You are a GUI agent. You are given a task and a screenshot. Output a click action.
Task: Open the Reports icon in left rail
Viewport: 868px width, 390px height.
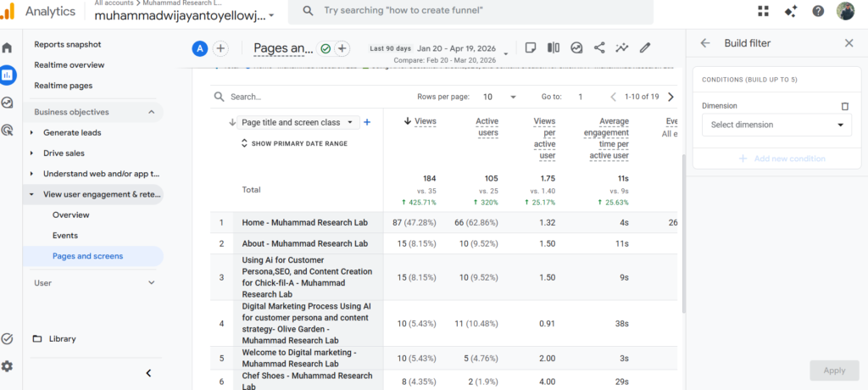(8, 75)
